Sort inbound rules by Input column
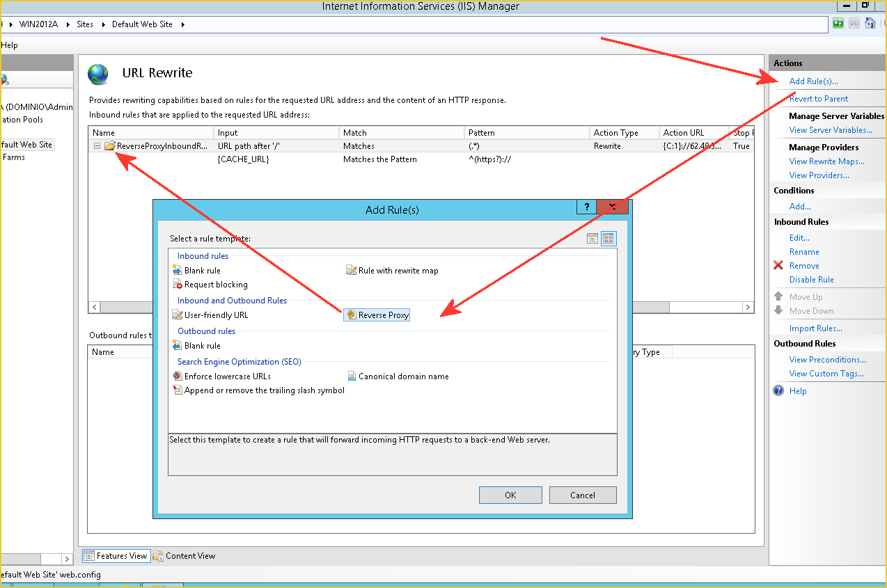This screenshot has height=588, width=887. coord(276,132)
